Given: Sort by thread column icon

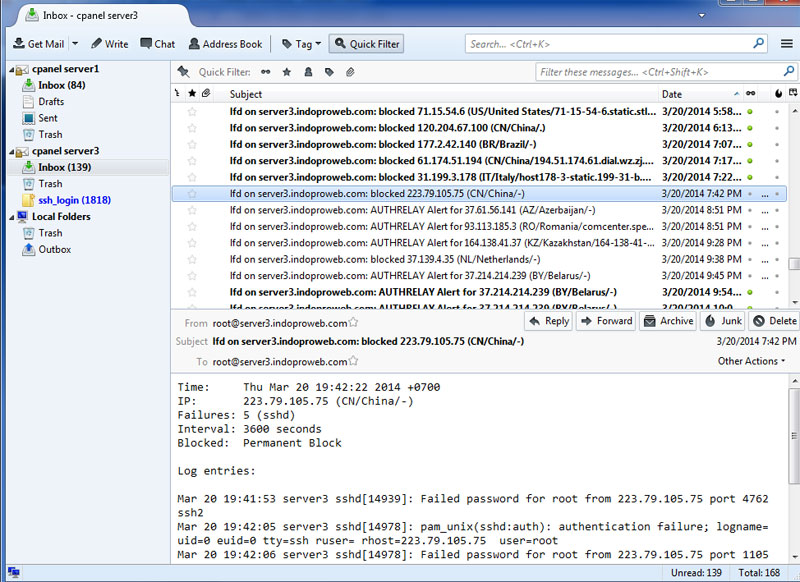Looking at the screenshot, I should point(177,93).
